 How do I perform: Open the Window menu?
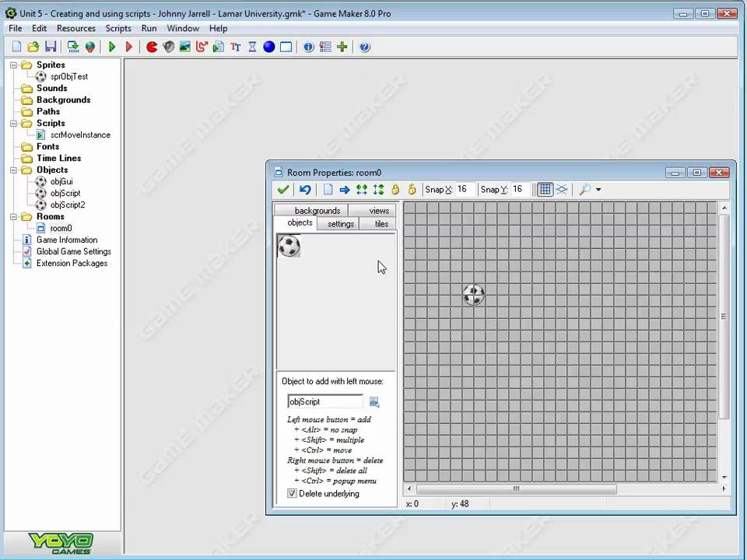(x=183, y=28)
